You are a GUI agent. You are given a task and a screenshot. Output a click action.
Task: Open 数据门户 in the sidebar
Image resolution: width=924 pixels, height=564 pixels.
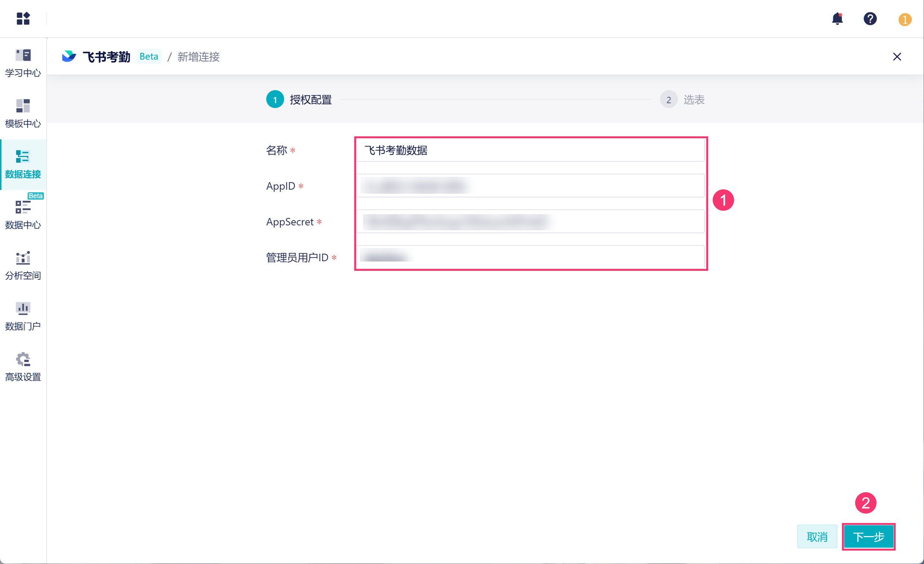[23, 316]
